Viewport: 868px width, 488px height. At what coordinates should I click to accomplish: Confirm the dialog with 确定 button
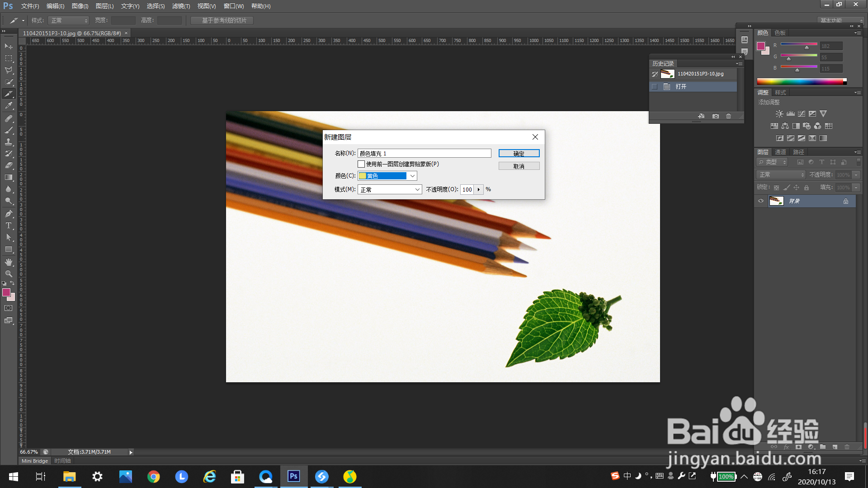click(x=519, y=154)
